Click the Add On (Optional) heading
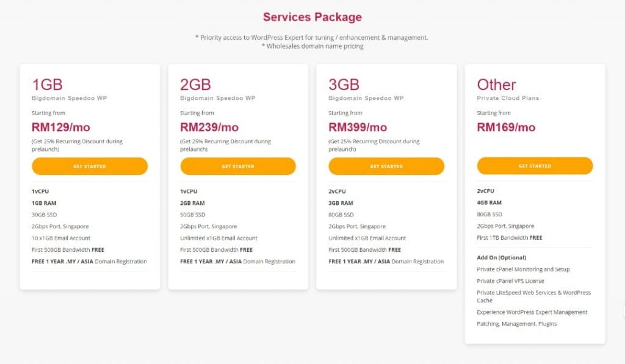Image resolution: width=625 pixels, height=364 pixels. click(x=501, y=257)
